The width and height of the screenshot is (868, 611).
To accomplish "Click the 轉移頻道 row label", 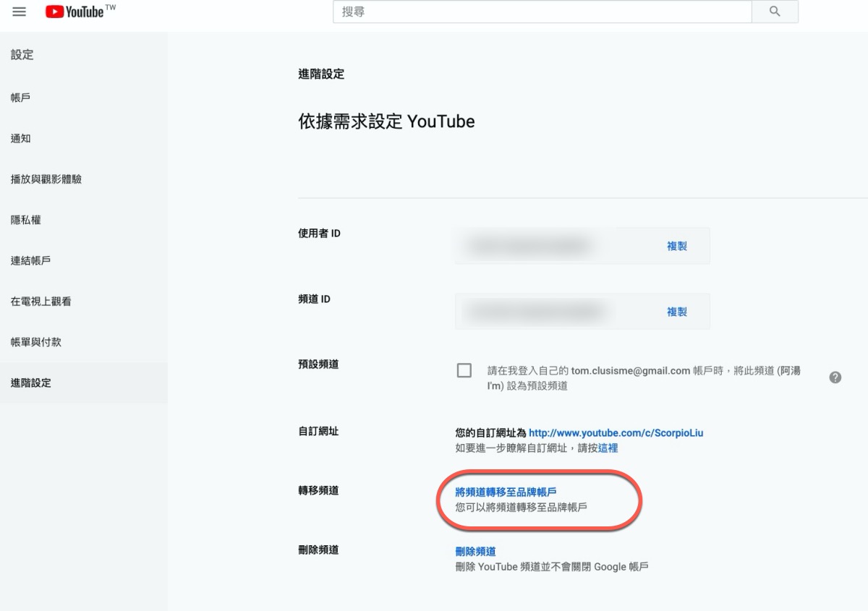I will (318, 490).
